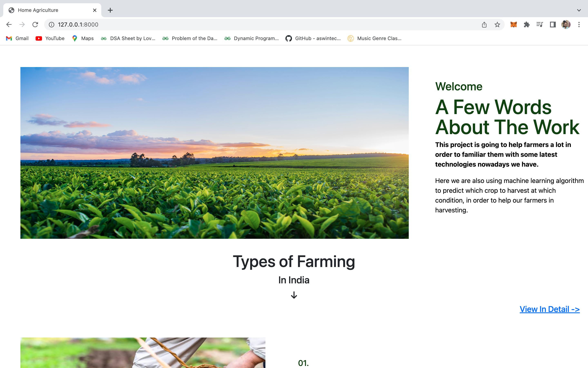This screenshot has width=588, height=368.
Task: Close the Home Agriculture tab
Action: click(x=95, y=10)
